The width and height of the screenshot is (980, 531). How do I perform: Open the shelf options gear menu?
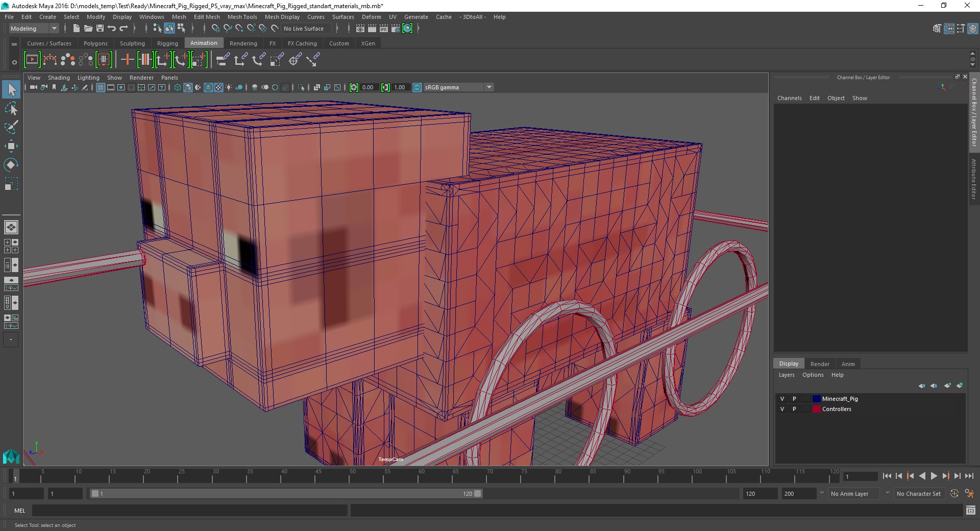click(x=14, y=62)
